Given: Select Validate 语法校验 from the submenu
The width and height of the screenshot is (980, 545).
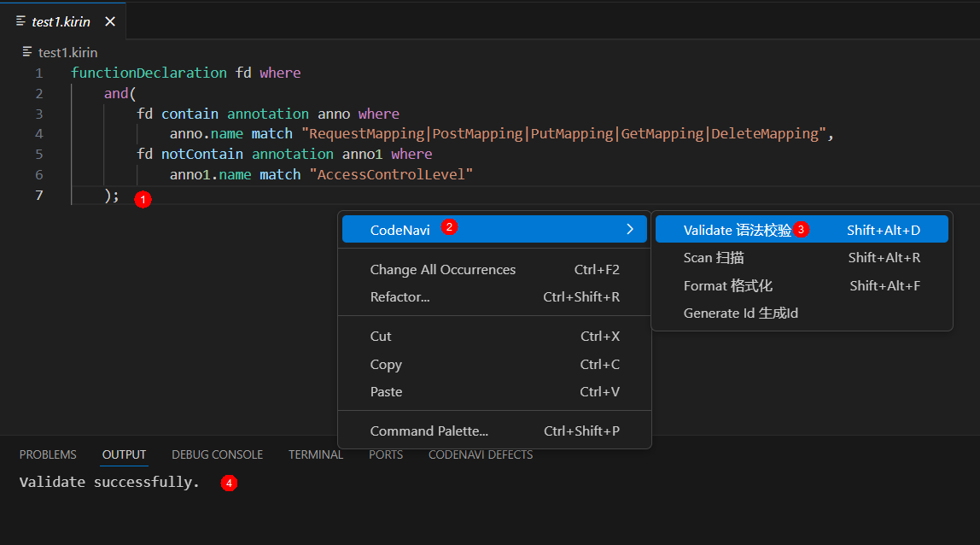Looking at the screenshot, I should click(x=737, y=230).
